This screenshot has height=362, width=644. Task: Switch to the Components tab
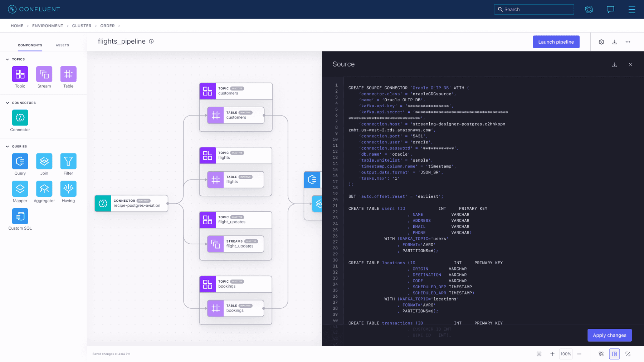[x=30, y=45]
